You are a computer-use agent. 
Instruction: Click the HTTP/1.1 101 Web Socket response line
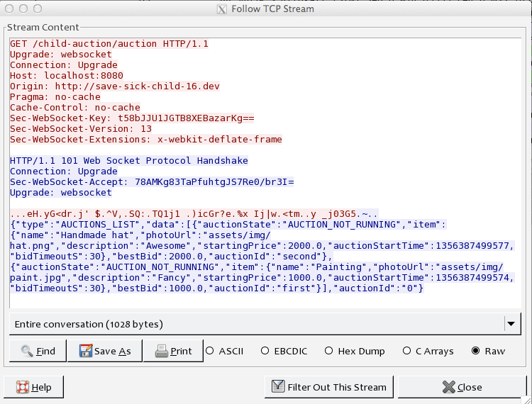coord(128,161)
